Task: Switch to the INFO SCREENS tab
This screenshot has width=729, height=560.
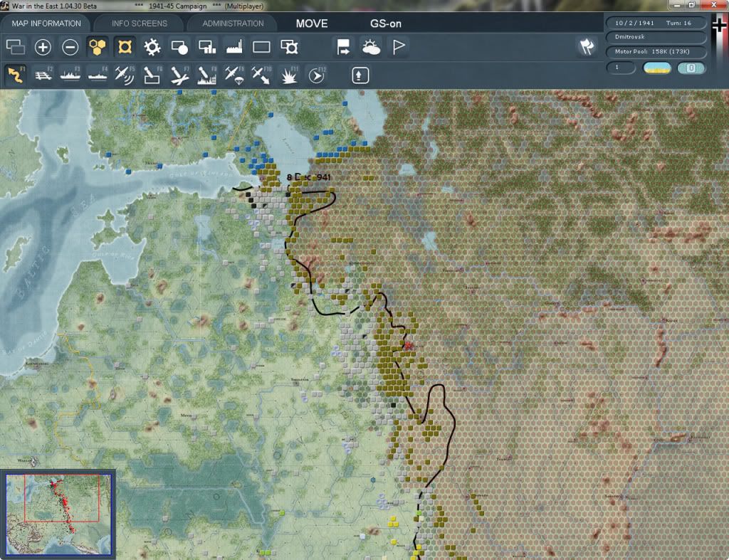Action: point(139,23)
